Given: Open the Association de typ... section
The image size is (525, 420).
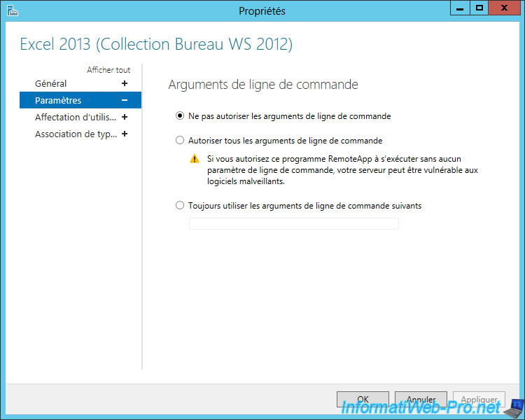Looking at the screenshot, I should click(76, 134).
